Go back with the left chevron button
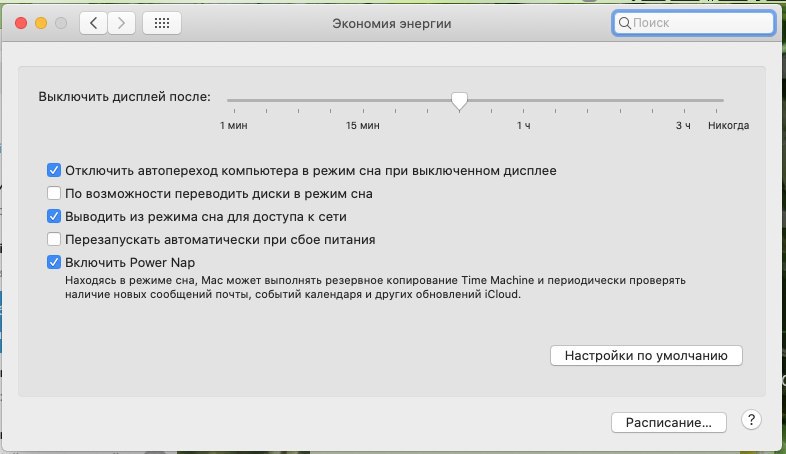The image size is (786, 454). pyautogui.click(x=93, y=23)
